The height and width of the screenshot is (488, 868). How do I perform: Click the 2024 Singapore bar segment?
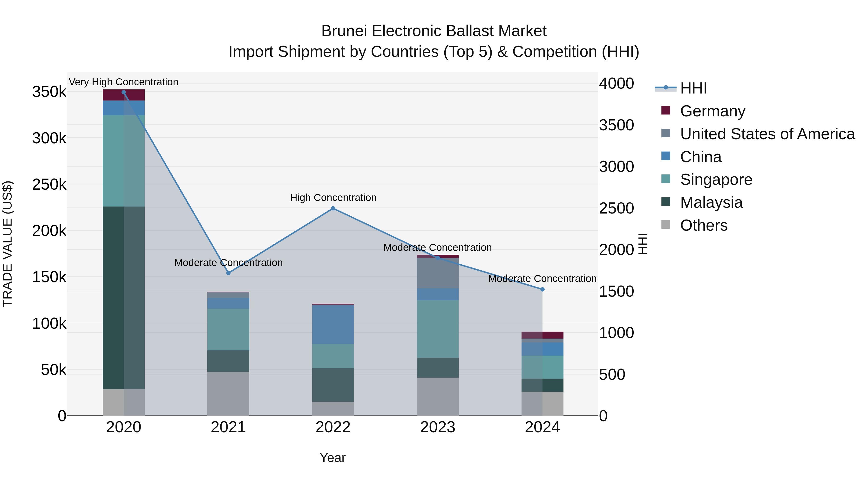[x=542, y=367]
